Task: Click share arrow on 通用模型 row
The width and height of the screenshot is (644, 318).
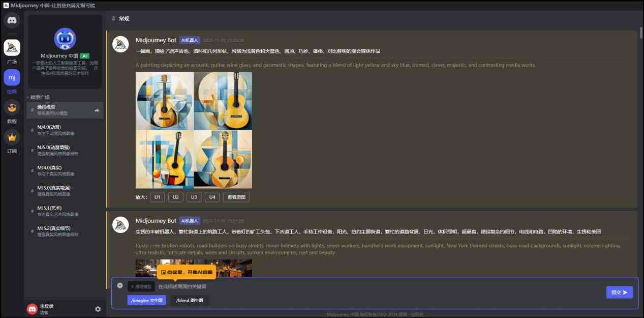Action: point(97,110)
